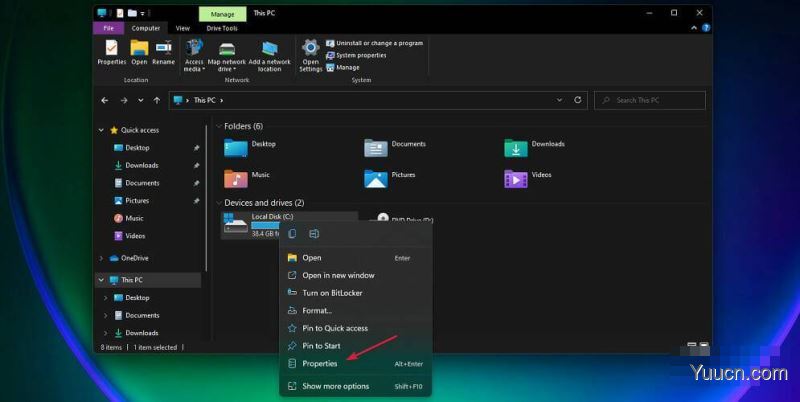Collapse the Quick access tree node
Viewport: 800px width, 402px height.
point(101,130)
